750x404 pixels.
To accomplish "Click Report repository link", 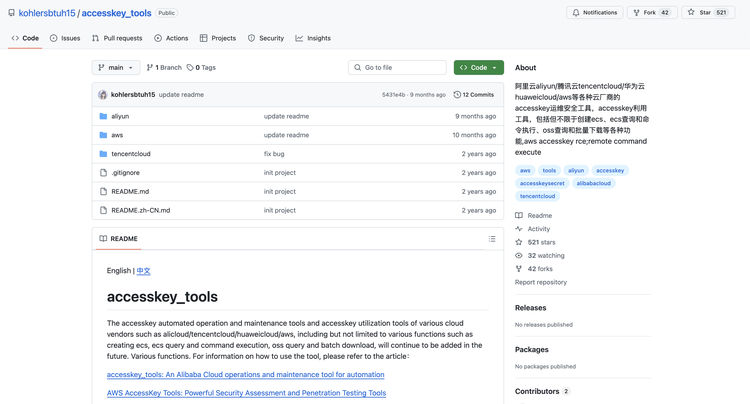I will click(541, 282).
